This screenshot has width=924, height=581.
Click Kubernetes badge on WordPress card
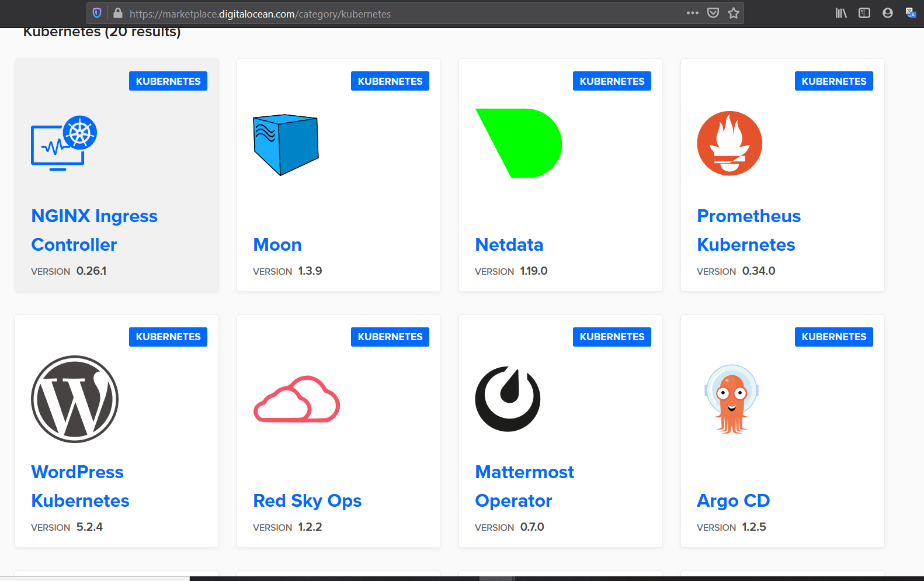click(168, 337)
